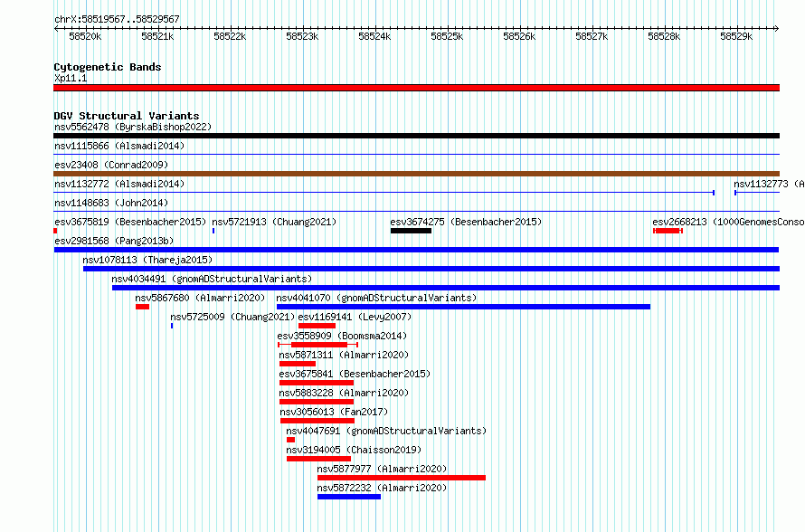Click esv3674275 (Besenbacher2015) label
The image size is (805, 532).
(x=466, y=222)
